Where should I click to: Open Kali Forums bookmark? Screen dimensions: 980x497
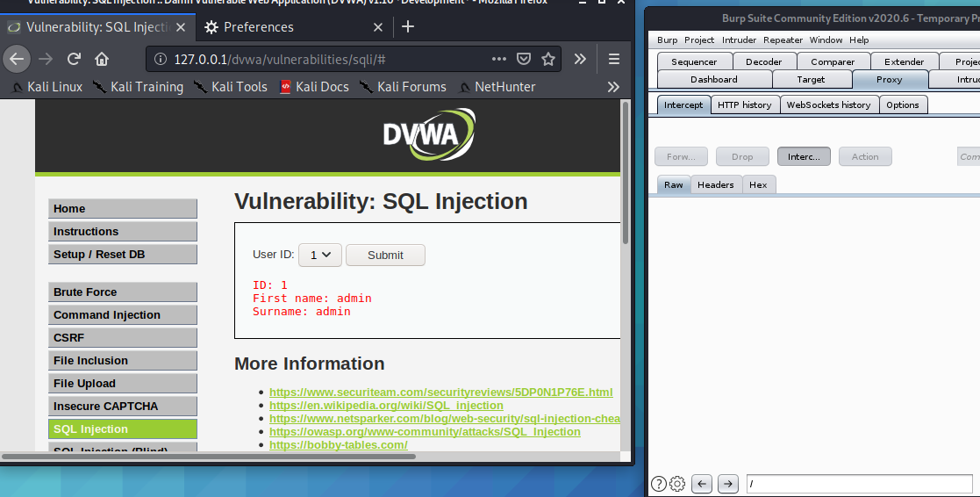(x=403, y=87)
